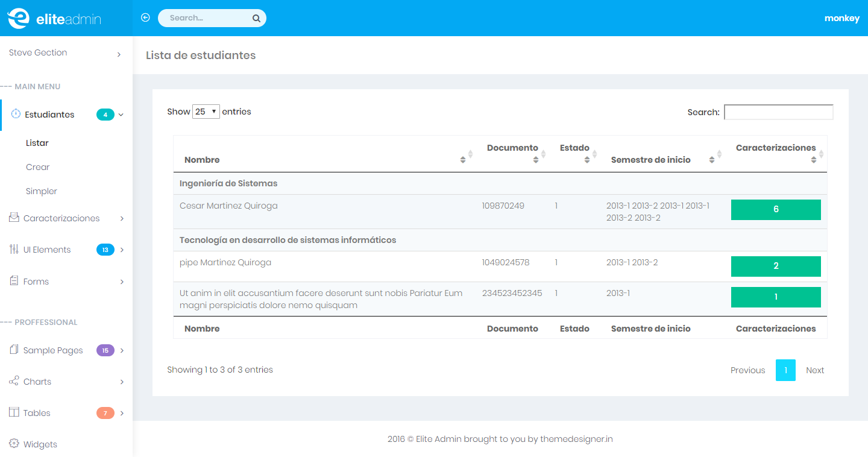
Task: Open the monkey user menu
Action: pos(842,18)
